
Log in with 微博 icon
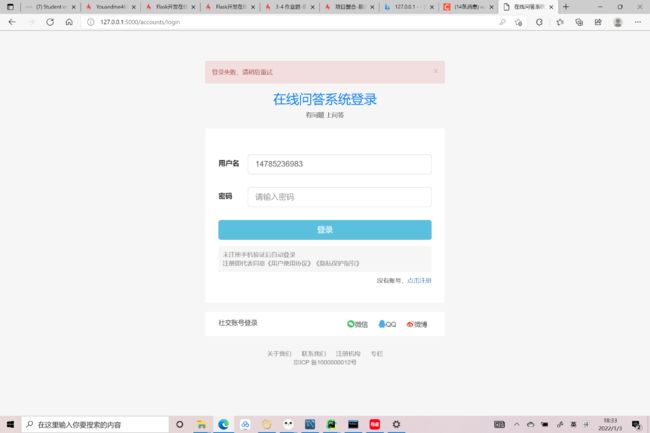pyautogui.click(x=417, y=324)
